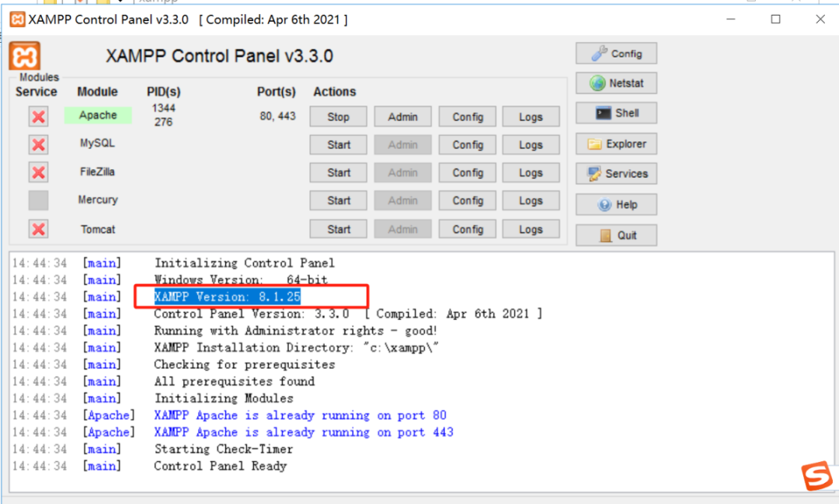
Task: Stop the Apache module
Action: pyautogui.click(x=338, y=116)
